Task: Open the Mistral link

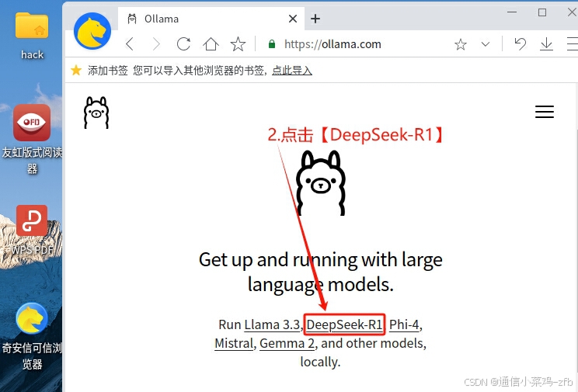Action: 234,343
